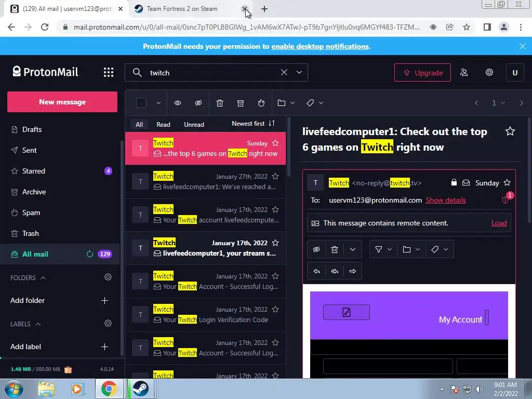
Task: Open the Spam folder
Action: pyautogui.click(x=60, y=212)
